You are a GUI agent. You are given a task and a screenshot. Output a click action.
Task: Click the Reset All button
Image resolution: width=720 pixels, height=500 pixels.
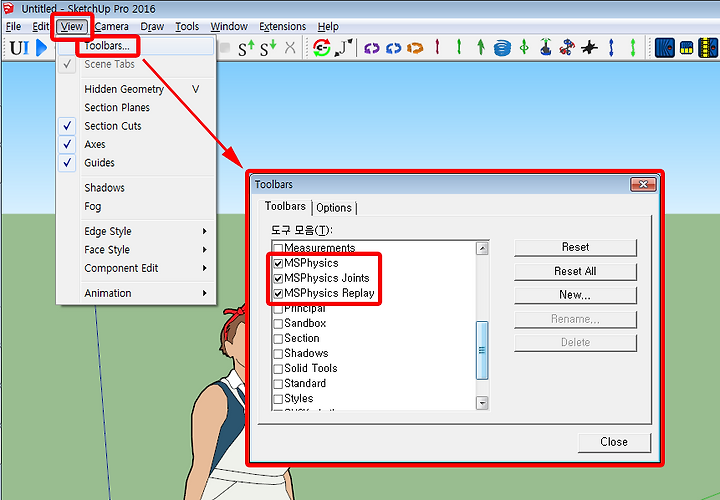tap(575, 271)
